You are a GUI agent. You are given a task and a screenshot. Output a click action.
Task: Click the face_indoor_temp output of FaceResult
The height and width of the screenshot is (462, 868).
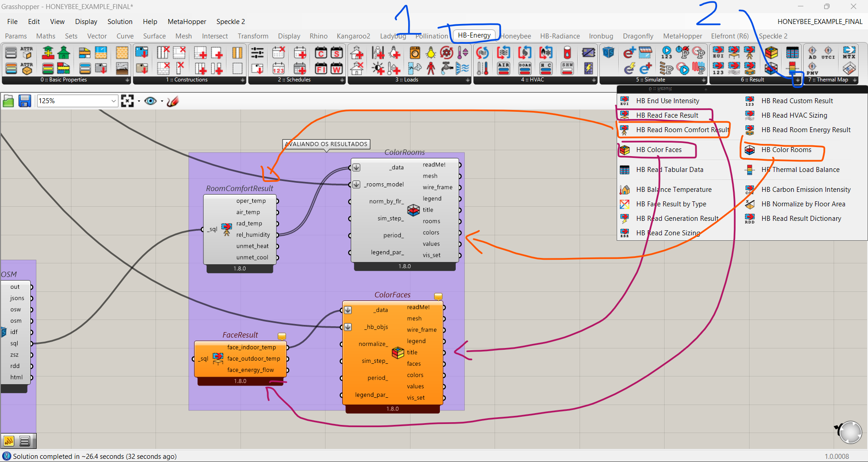251,348
